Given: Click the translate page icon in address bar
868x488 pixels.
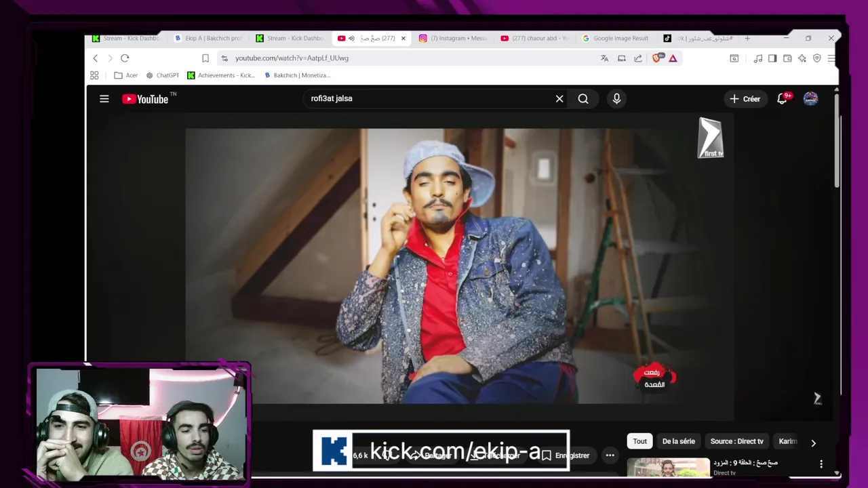Looking at the screenshot, I should [x=604, y=58].
